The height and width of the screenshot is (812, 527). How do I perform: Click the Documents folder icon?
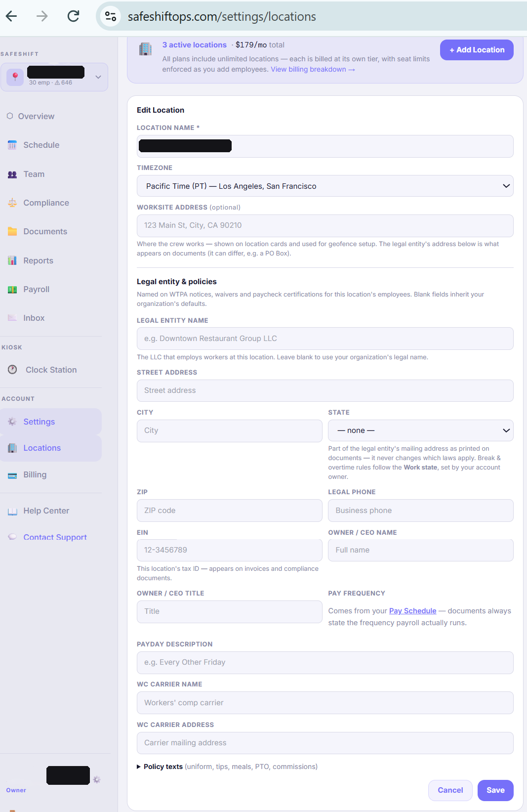click(x=12, y=231)
